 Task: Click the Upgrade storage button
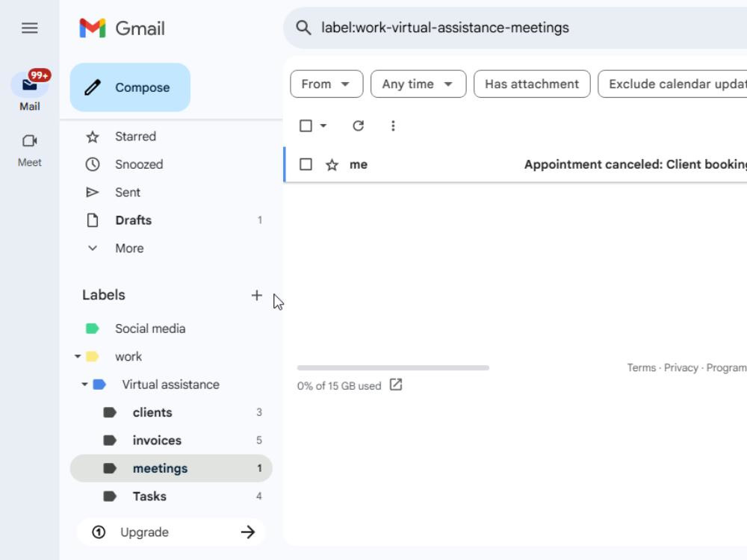click(171, 532)
